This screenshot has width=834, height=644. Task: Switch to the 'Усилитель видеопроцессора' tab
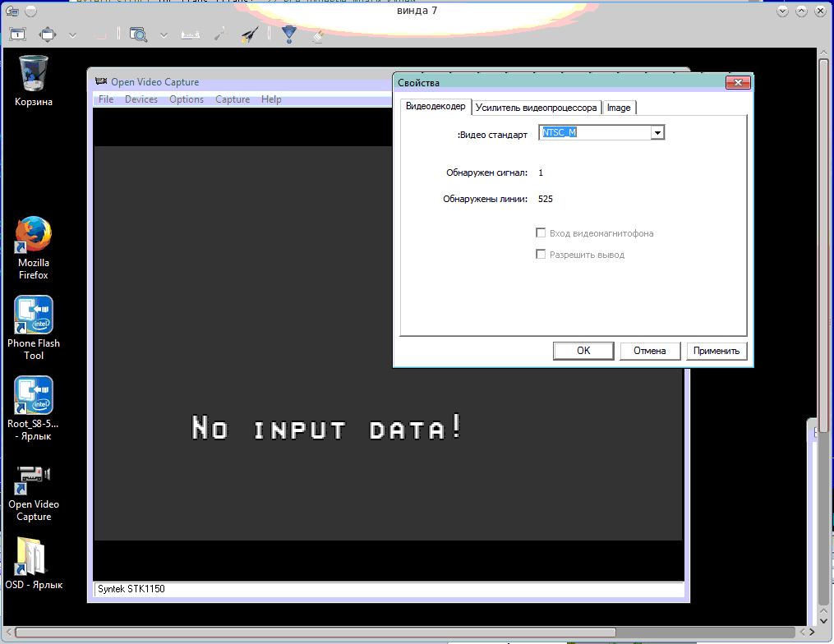(535, 108)
